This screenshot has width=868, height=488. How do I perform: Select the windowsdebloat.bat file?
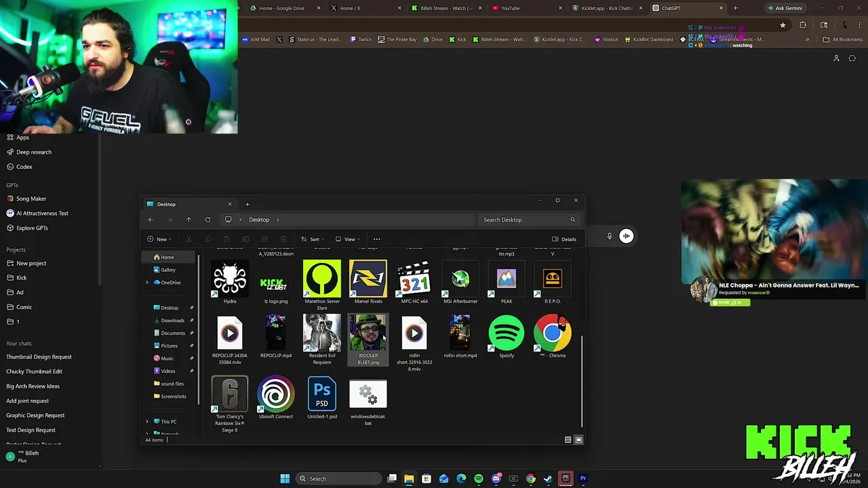click(x=368, y=403)
